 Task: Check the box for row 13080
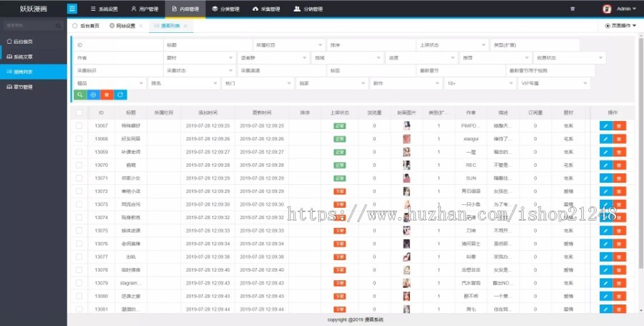coord(79,296)
